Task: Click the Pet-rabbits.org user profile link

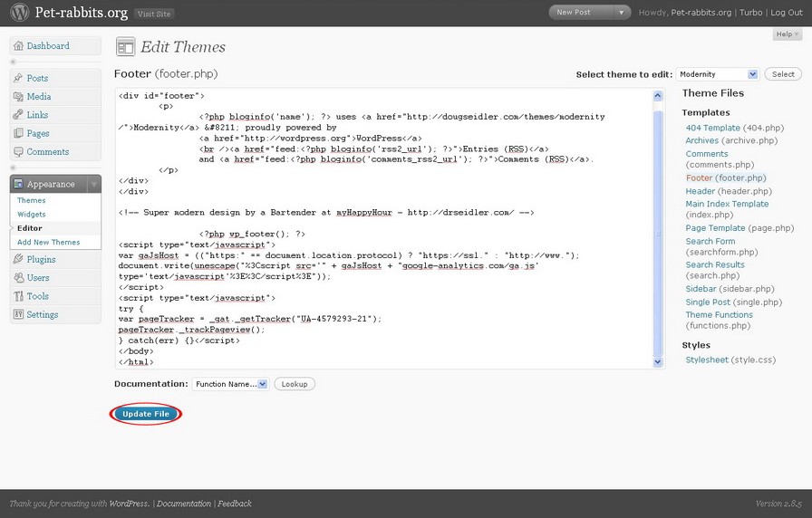Action: pyautogui.click(x=701, y=13)
